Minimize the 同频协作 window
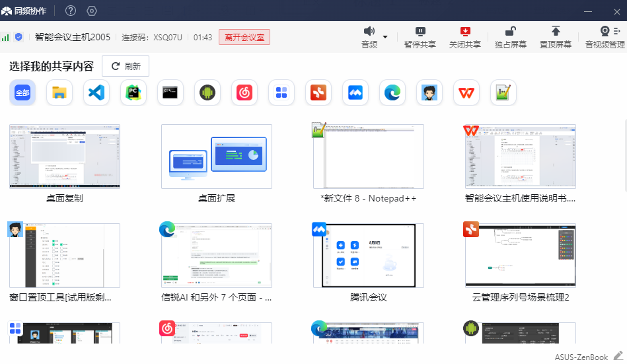Screen dimensions: 627x364 tap(588, 11)
